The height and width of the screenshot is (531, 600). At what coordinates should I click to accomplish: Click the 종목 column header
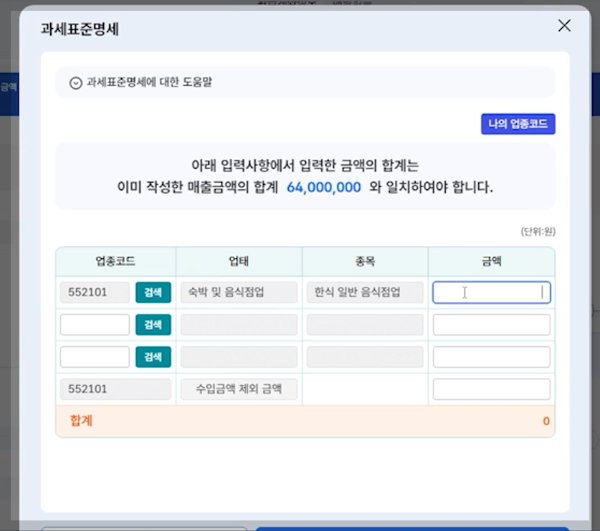pyautogui.click(x=365, y=261)
